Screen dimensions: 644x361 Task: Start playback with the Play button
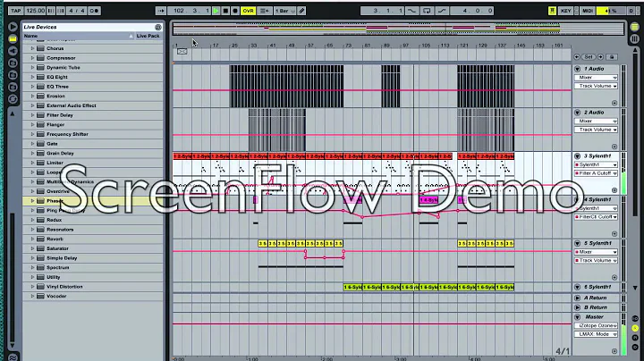click(216, 11)
